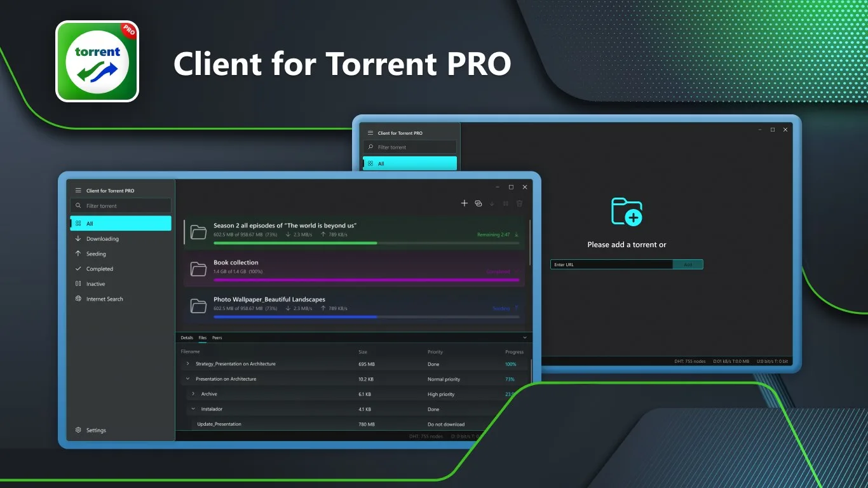
Task: Click folder icon of Season 2 torrent
Action: click(x=199, y=232)
